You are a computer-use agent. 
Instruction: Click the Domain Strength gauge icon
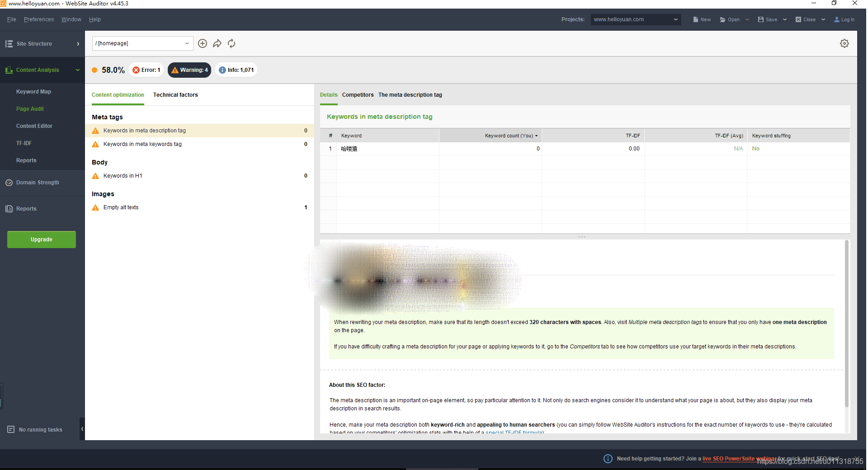coord(9,183)
